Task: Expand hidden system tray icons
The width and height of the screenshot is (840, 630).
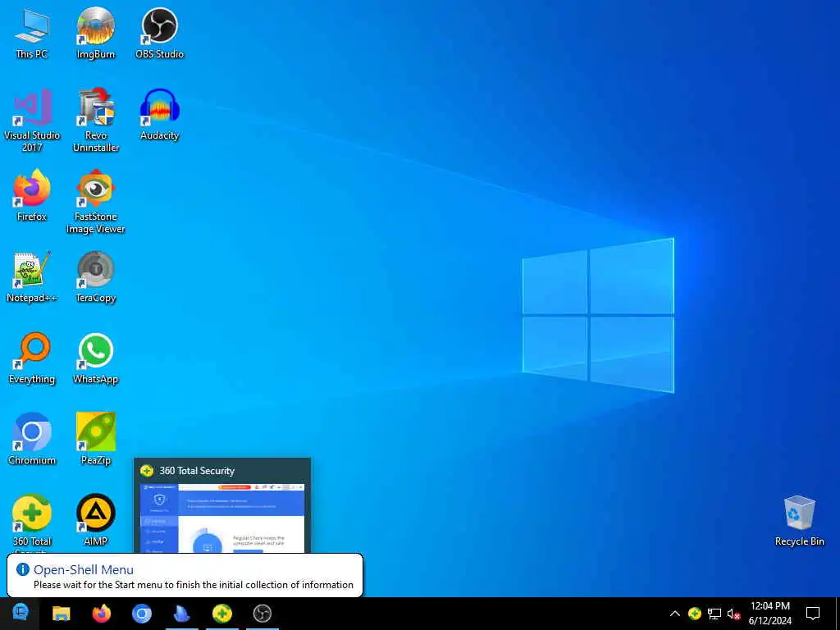Action: 675,614
